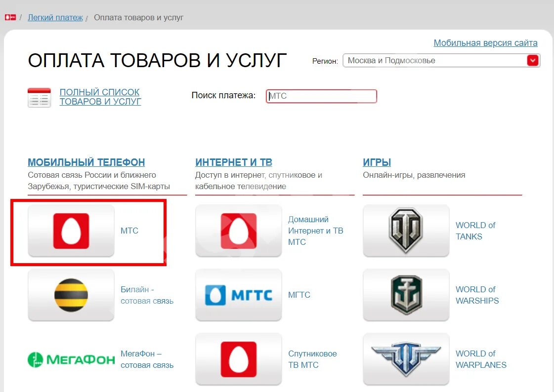Click the World of Warplanes winged emblem
The image size is (554, 392).
pyautogui.click(x=406, y=359)
